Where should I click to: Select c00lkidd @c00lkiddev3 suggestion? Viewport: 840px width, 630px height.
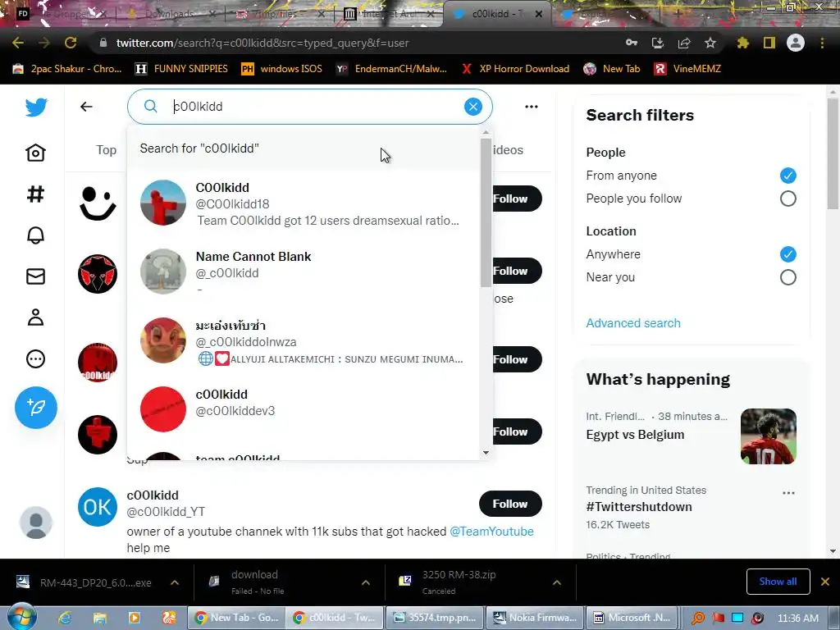pos(304,409)
